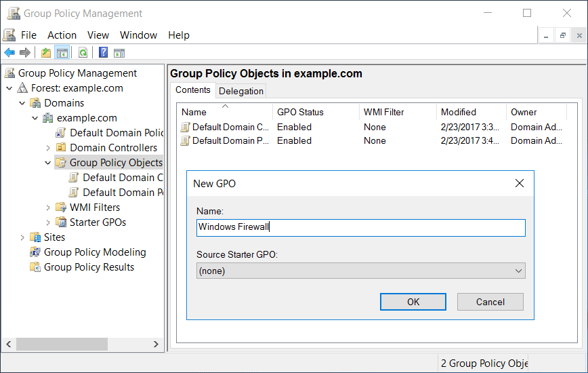Click the green Refresh toolbar icon
The image size is (588, 373).
click(x=83, y=52)
